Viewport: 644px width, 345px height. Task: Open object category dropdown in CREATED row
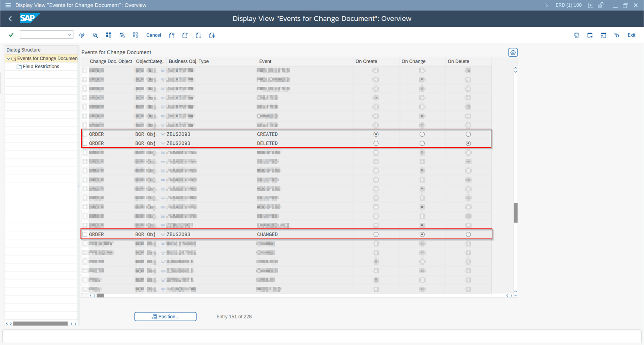point(163,134)
